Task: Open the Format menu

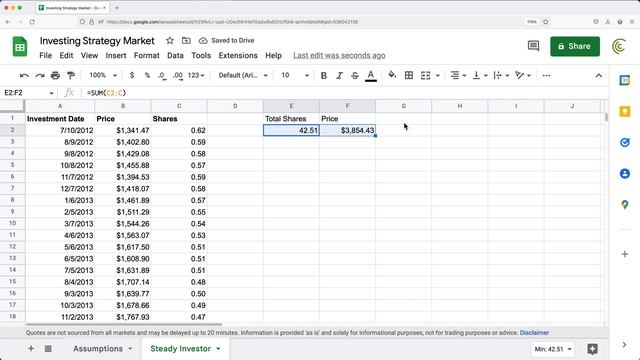Action: coord(147,56)
